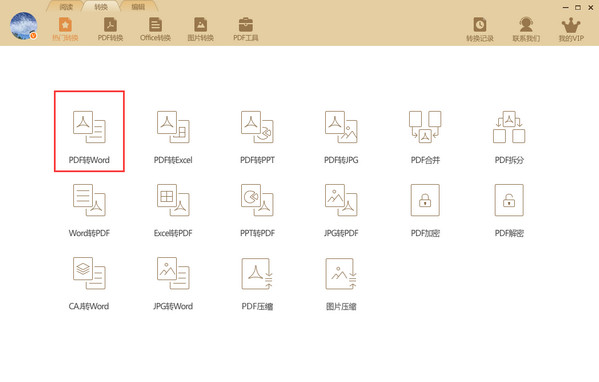Select the CAJ转Word conversion icon
The width and height of the screenshot is (599, 382).
(89, 273)
